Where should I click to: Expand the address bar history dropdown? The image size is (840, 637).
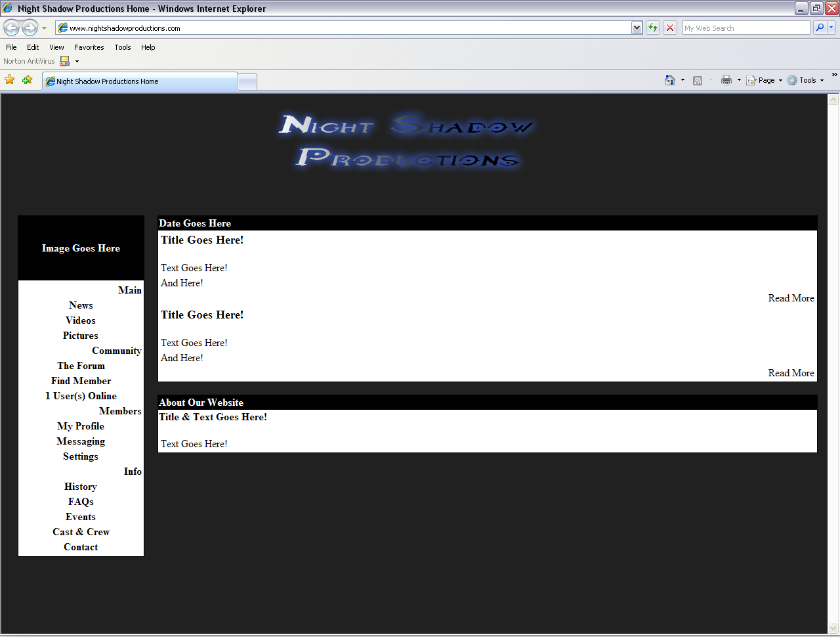pos(637,28)
